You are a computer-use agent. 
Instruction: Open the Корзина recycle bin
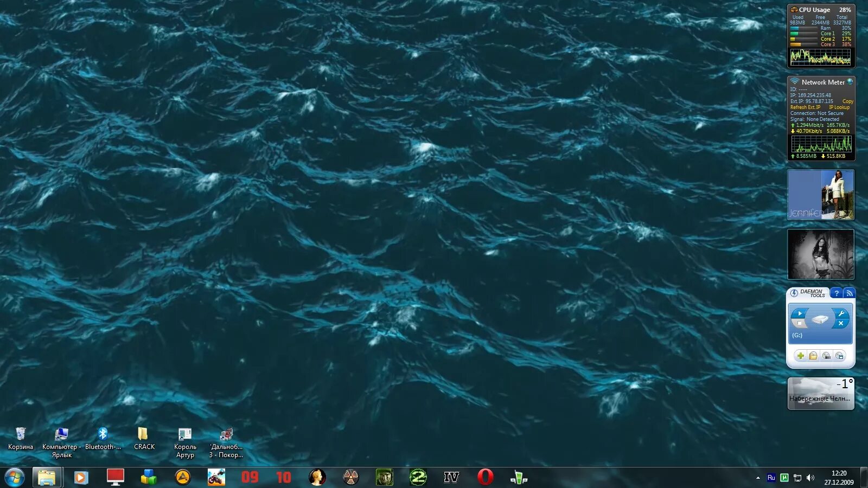tap(21, 439)
